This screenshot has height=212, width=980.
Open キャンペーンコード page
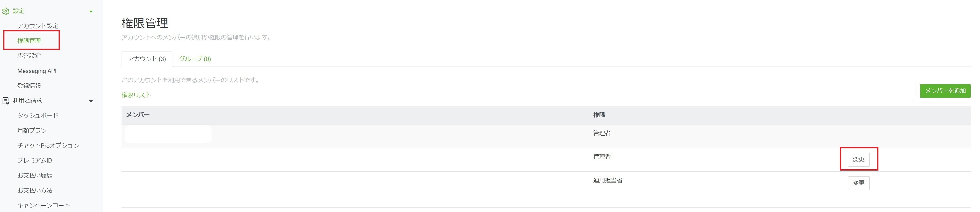[44, 205]
